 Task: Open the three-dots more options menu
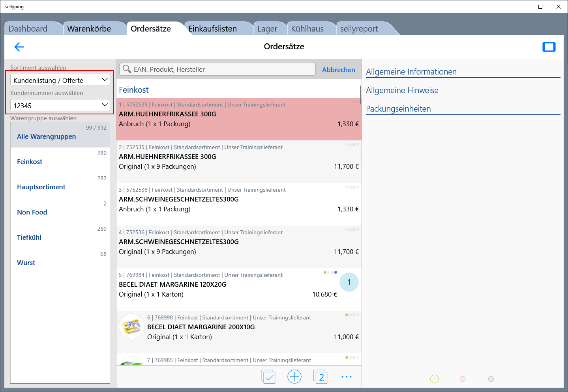tap(346, 377)
